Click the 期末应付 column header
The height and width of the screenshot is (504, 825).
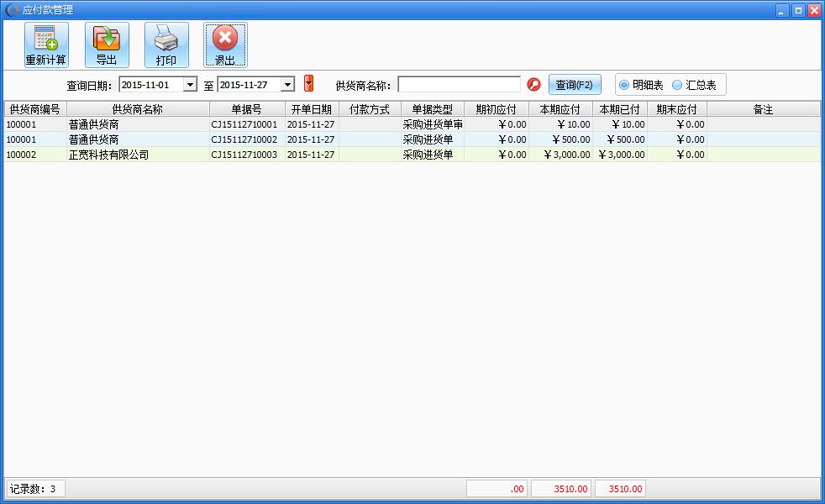[676, 109]
